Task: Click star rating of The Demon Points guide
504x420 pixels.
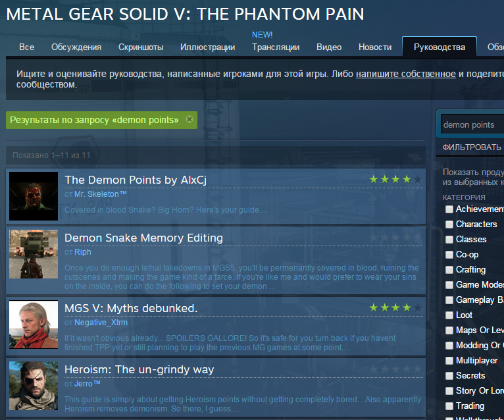Action: click(395, 179)
